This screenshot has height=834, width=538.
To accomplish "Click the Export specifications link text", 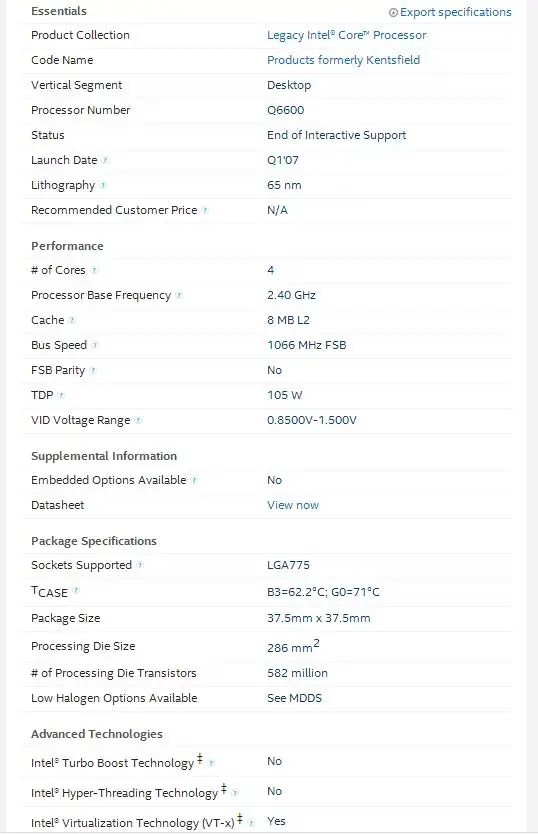I will point(456,12).
